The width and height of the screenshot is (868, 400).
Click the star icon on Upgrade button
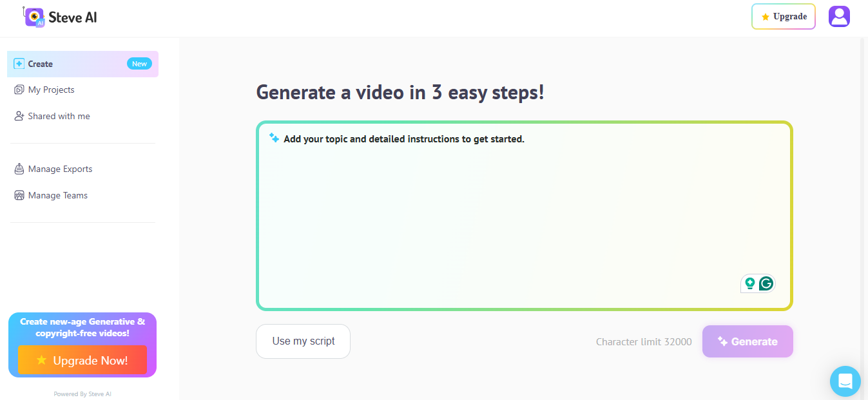click(765, 17)
